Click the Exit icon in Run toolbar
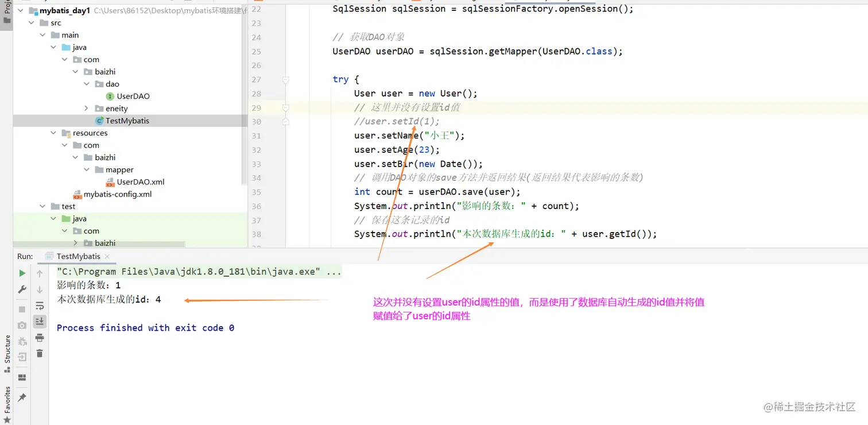The image size is (868, 425). coord(22,357)
